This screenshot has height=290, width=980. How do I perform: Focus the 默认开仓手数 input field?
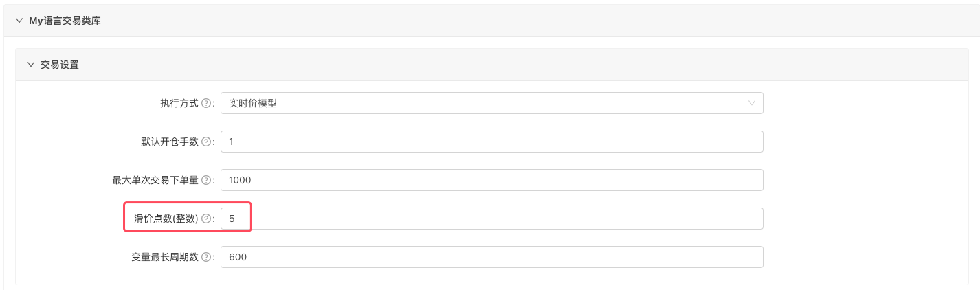tap(491, 142)
